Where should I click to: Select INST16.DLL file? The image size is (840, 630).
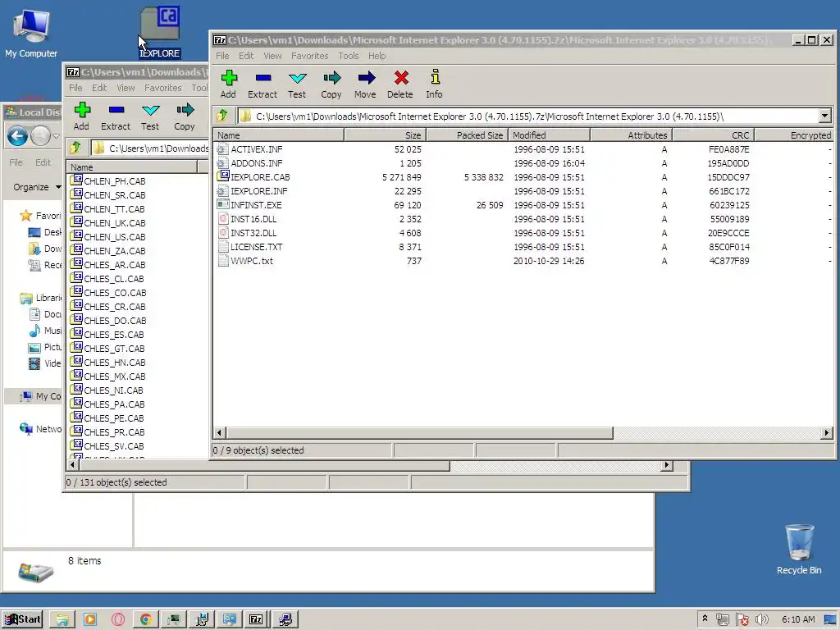tap(247, 219)
